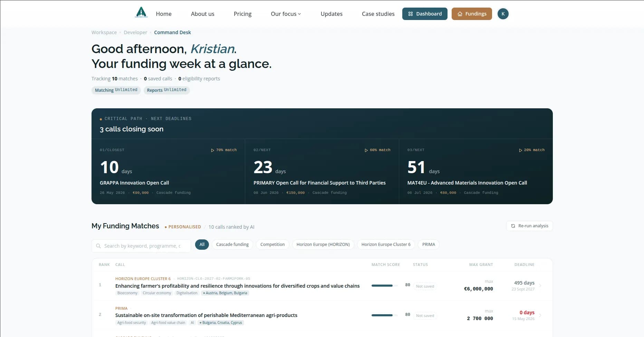Image resolution: width=644 pixels, height=337 pixels.
Task: Open the PRIMARY Open Call for Financial Support card
Action: tap(322, 171)
